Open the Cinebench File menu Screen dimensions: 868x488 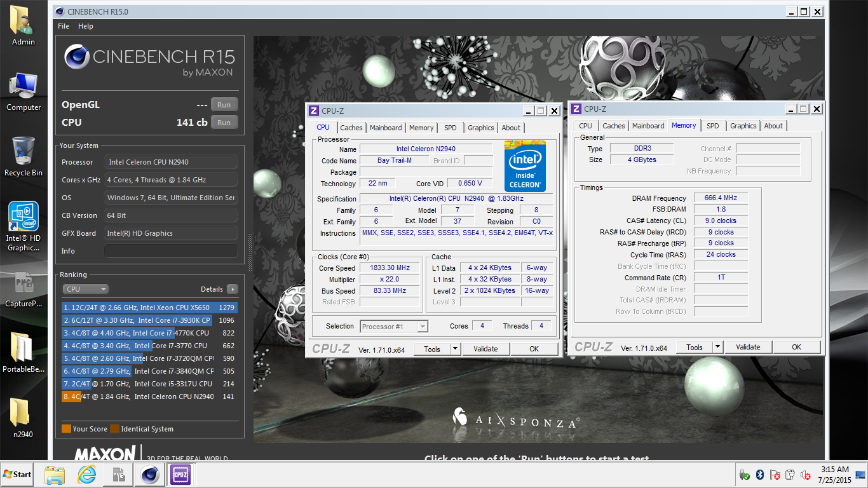click(64, 26)
